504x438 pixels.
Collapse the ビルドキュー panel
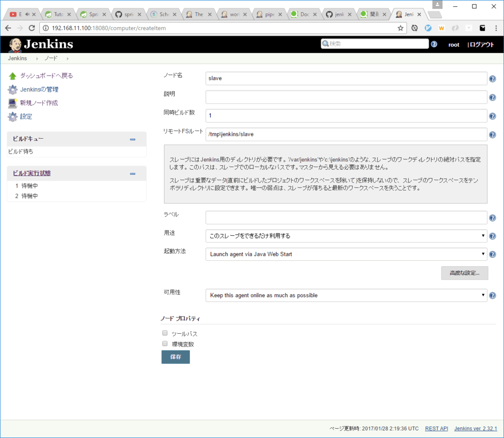[132, 139]
